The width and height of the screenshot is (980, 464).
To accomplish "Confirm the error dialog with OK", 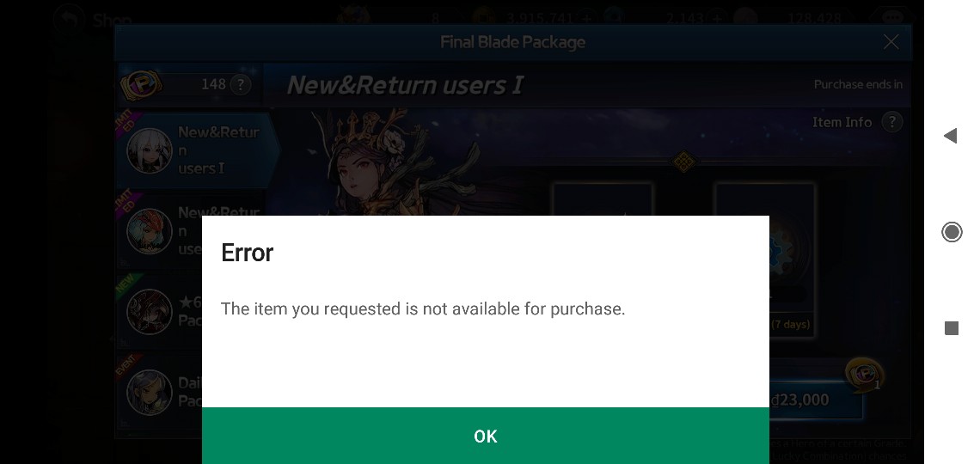I will [x=485, y=436].
